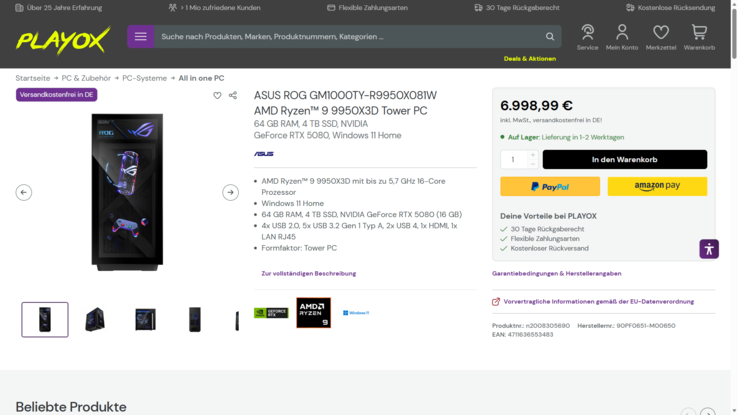Click the search magnifier icon
The height and width of the screenshot is (415, 738).
pyautogui.click(x=550, y=37)
